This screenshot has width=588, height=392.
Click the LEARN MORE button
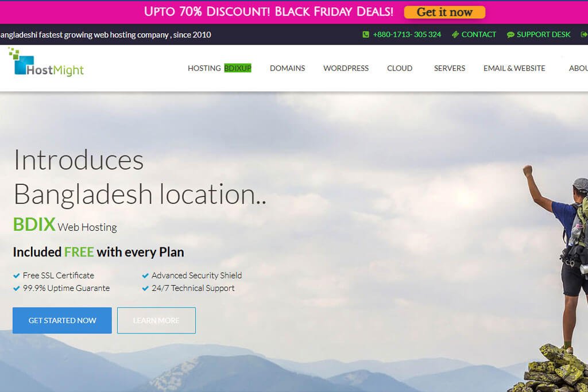(156, 320)
